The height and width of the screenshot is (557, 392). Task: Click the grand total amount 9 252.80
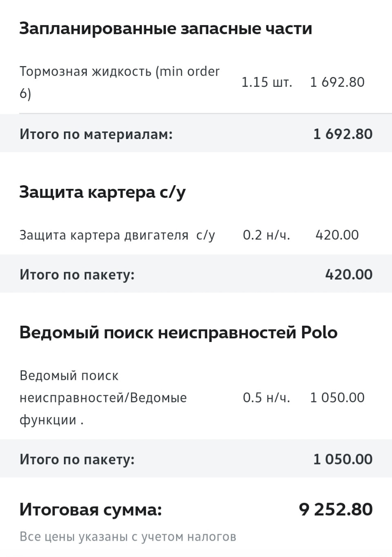coord(336,510)
